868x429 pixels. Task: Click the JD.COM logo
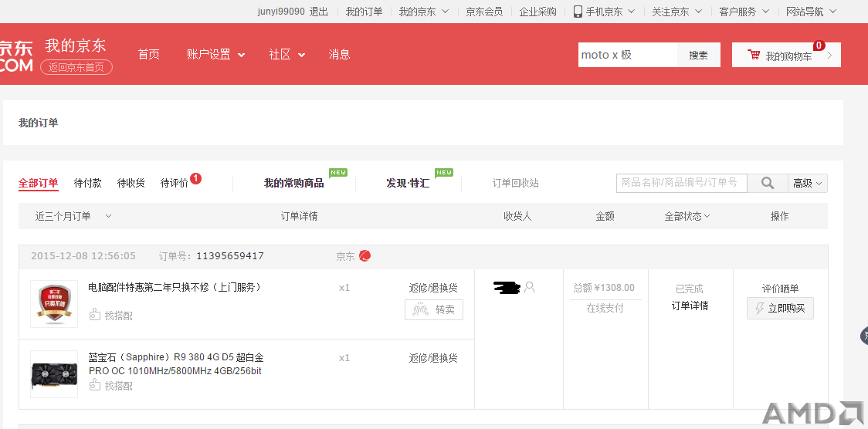(16, 56)
